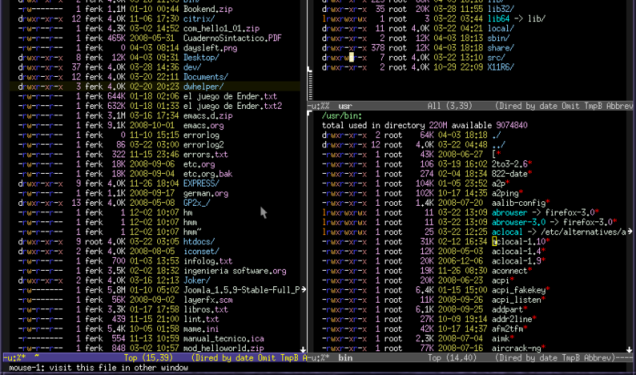Viewport: 636px width, 375px height.
Task: Visit the EXPRESS/ directory
Action: point(201,184)
